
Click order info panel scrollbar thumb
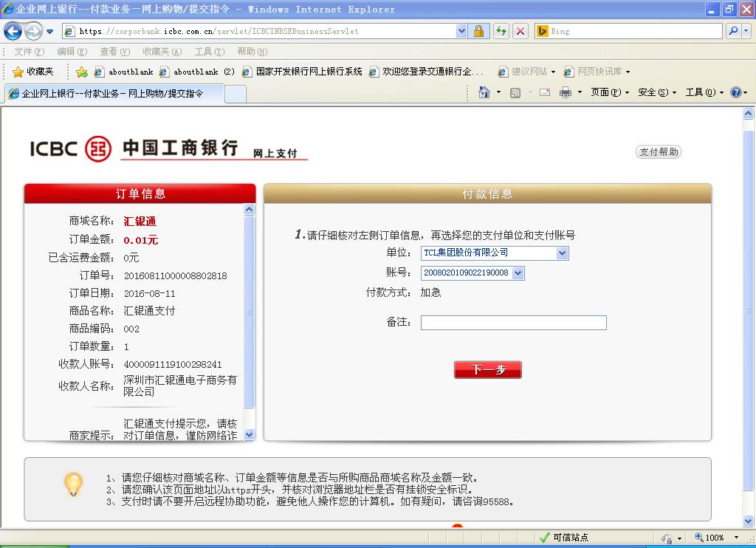(x=250, y=312)
